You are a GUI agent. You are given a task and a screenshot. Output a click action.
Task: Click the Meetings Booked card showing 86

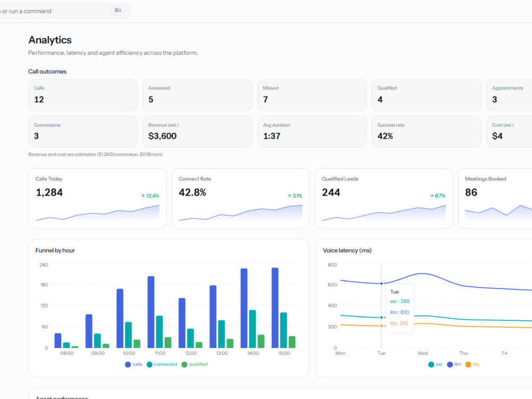point(495,198)
